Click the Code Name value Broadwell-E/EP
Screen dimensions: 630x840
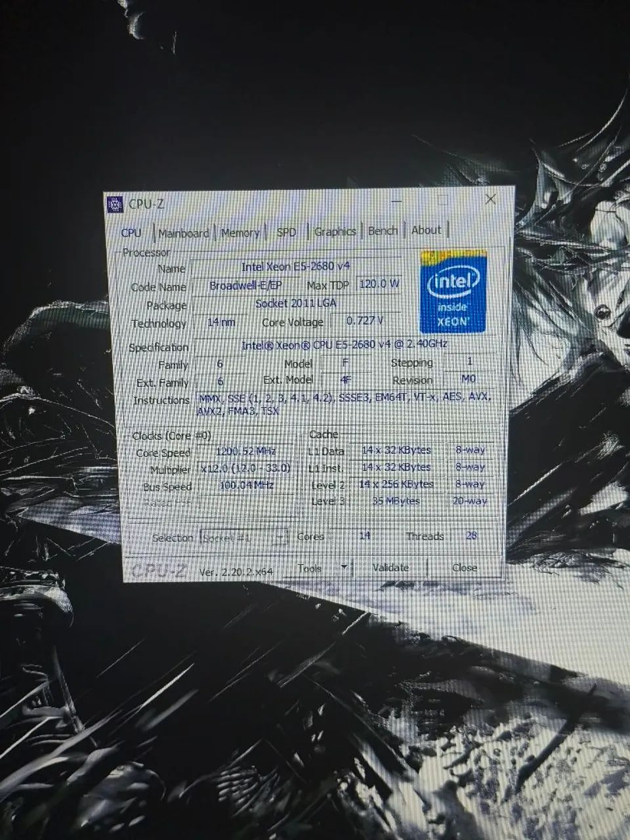tap(245, 285)
